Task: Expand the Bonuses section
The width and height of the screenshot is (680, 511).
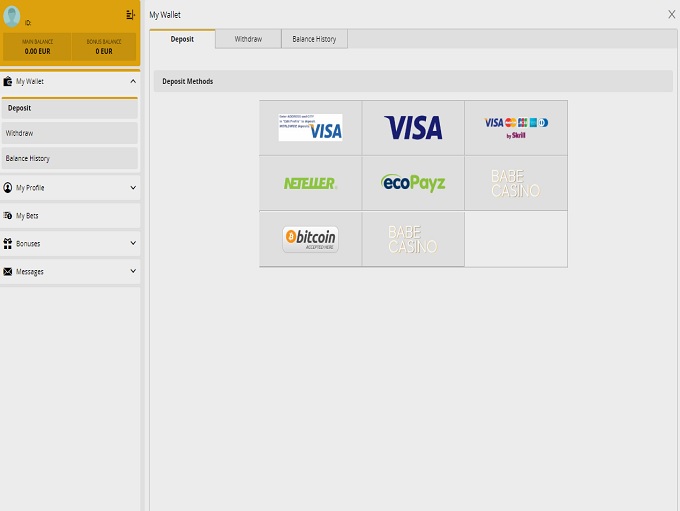Action: [x=133, y=243]
